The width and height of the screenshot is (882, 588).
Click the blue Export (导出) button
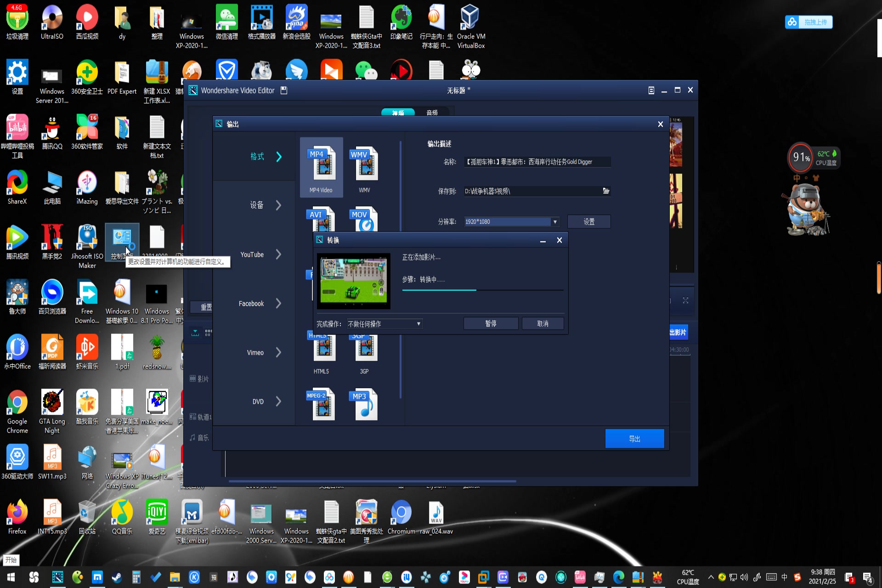tap(634, 439)
